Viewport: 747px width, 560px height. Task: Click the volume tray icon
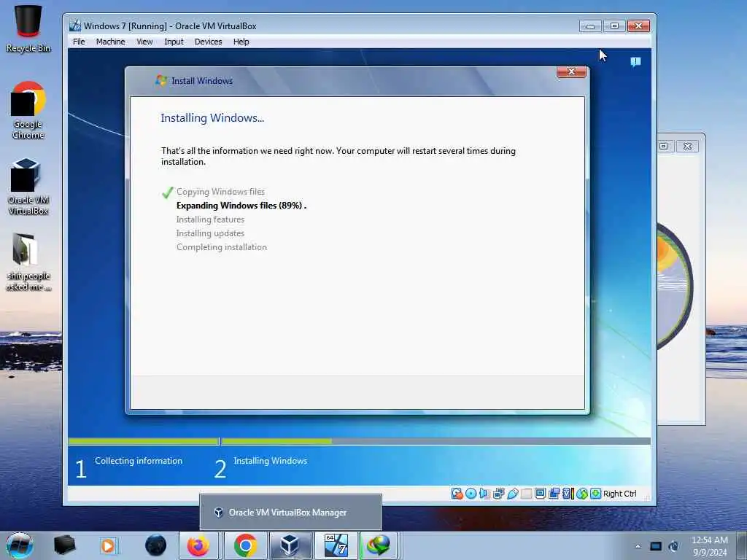[673, 547]
